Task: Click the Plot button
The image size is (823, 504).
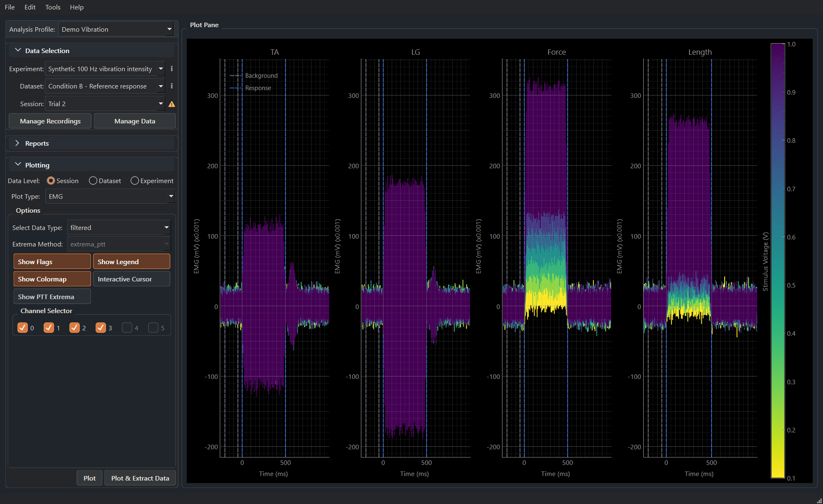Action: coord(89,478)
